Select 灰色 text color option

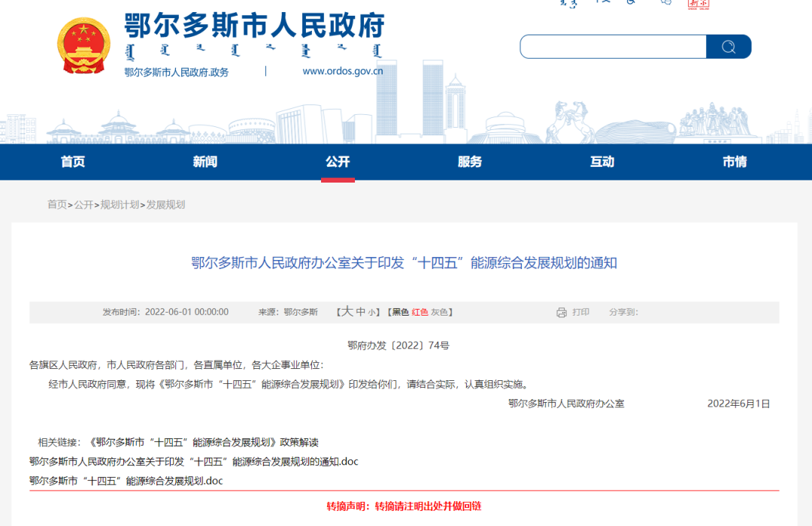coord(439,313)
